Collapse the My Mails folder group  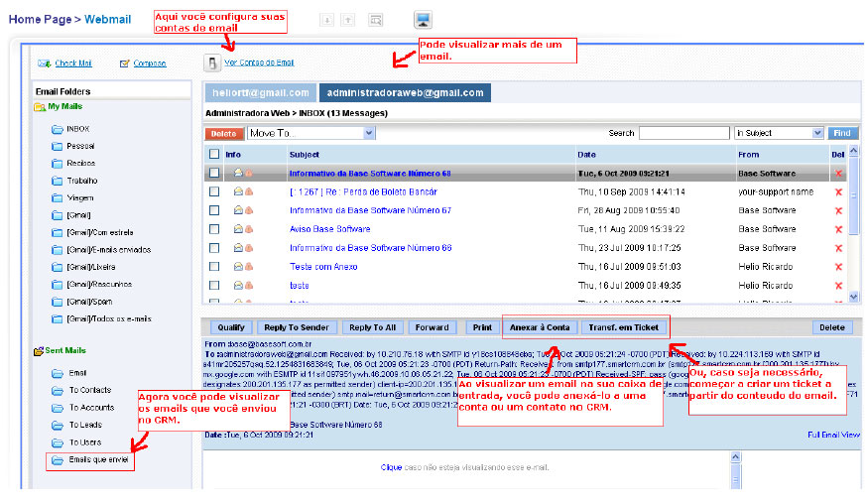[40, 106]
